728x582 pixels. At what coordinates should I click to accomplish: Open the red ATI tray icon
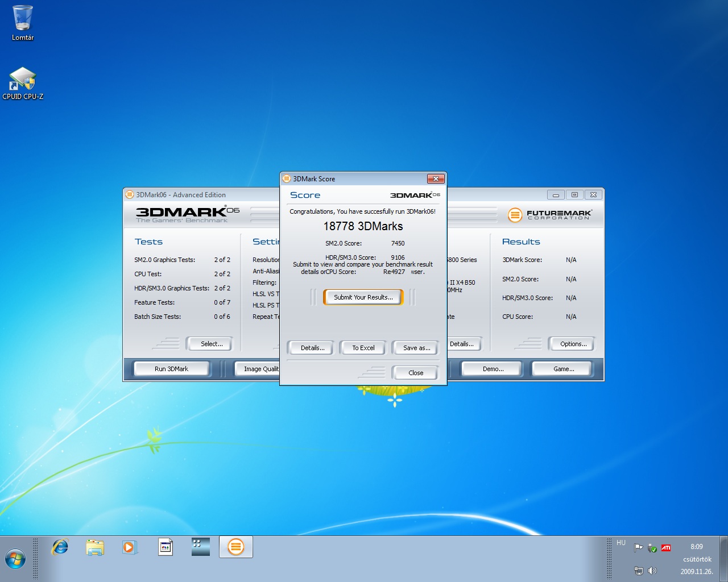666,548
